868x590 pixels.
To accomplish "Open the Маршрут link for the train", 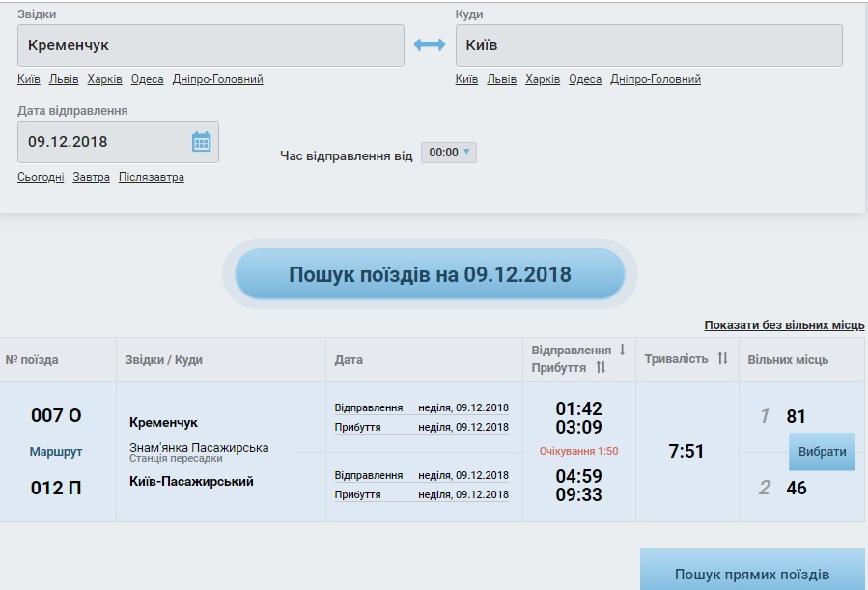I will tap(56, 452).
